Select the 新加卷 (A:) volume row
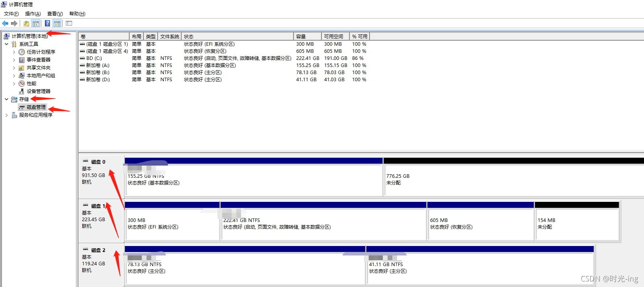This screenshot has width=644, height=287. pyautogui.click(x=224, y=65)
